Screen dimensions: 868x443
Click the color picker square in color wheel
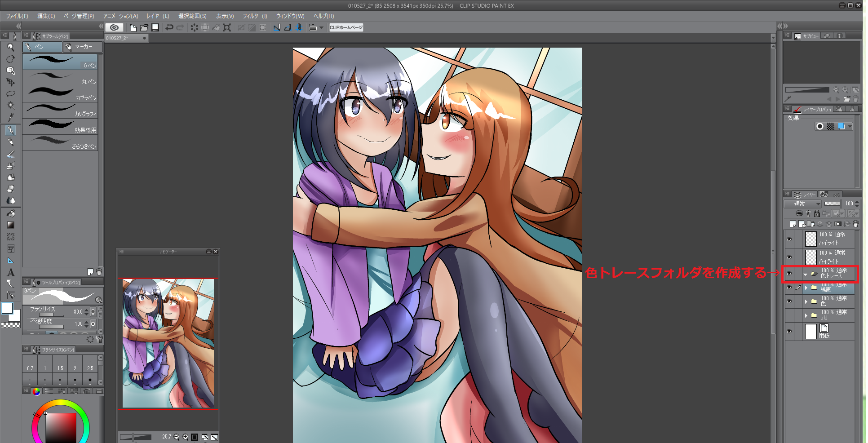(x=61, y=428)
